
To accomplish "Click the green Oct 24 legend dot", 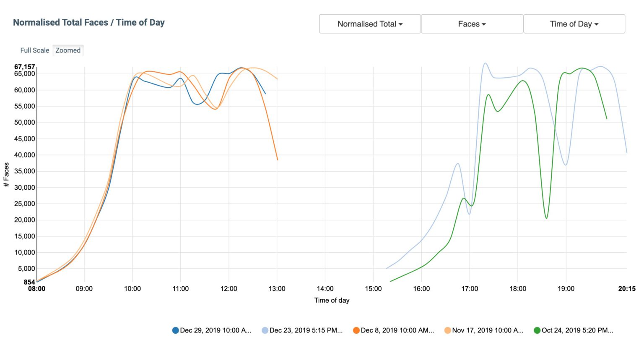I will (537, 330).
